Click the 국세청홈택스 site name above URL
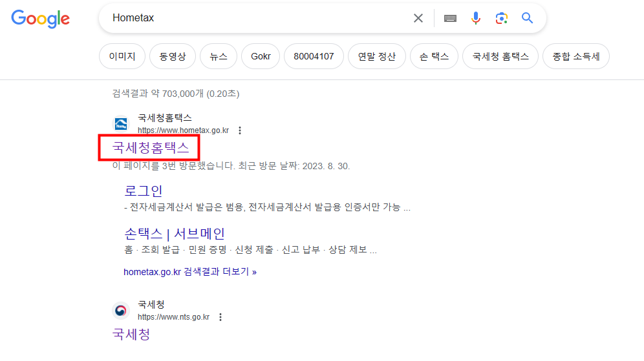644x361 pixels. [165, 118]
